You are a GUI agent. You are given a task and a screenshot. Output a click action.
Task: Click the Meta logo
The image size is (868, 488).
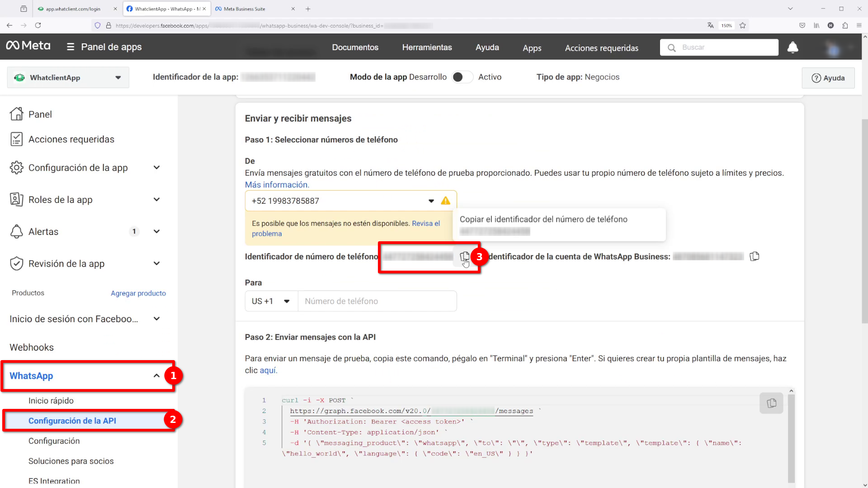click(28, 46)
